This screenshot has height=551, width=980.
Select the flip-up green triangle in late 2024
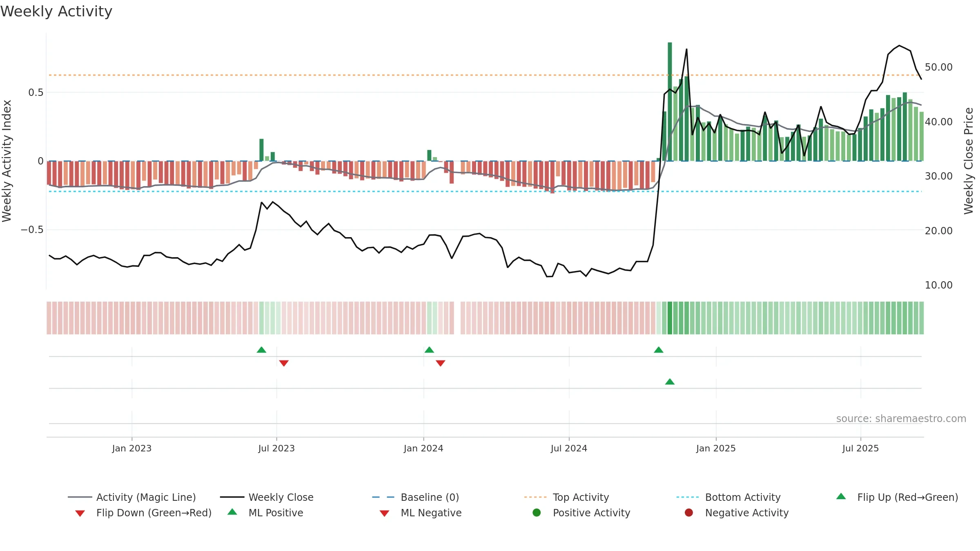click(x=659, y=350)
